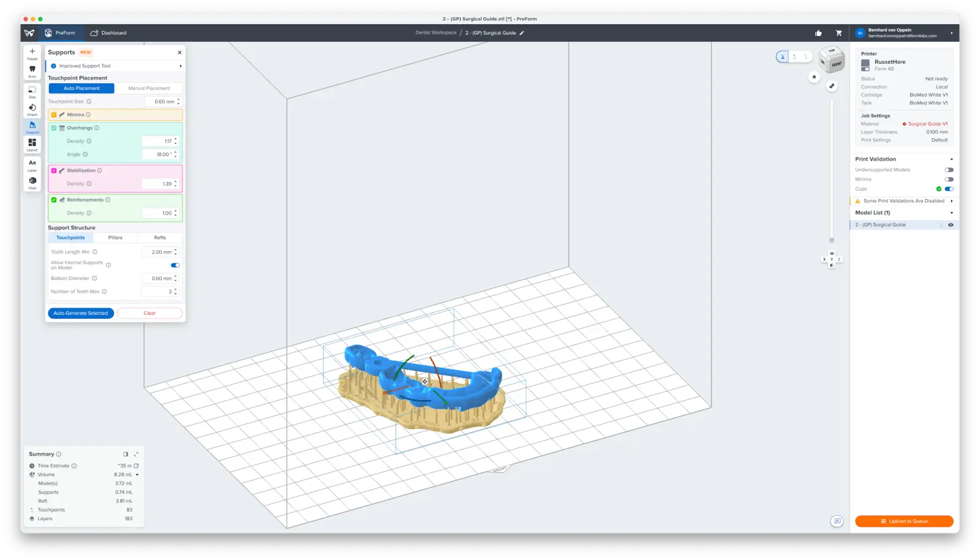Uncheck the Stabilization supports checkbox
Screen dimensions: 980x560
click(54, 170)
